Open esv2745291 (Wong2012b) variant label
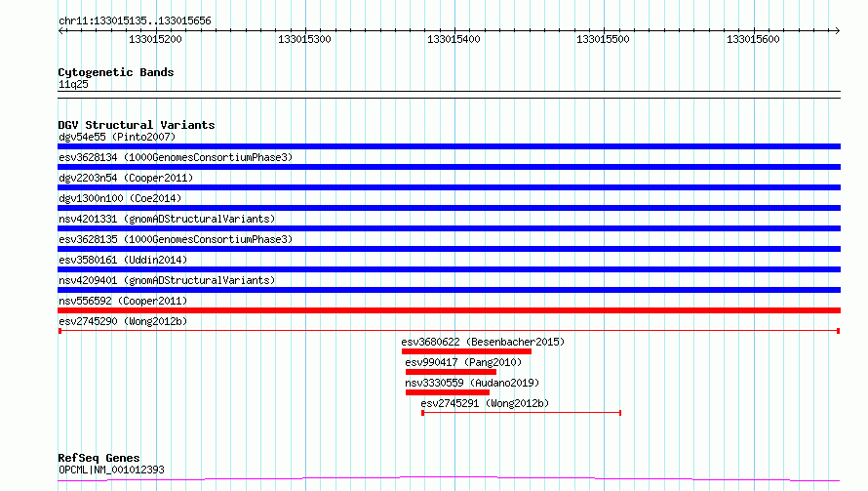868x491 pixels. (485, 403)
